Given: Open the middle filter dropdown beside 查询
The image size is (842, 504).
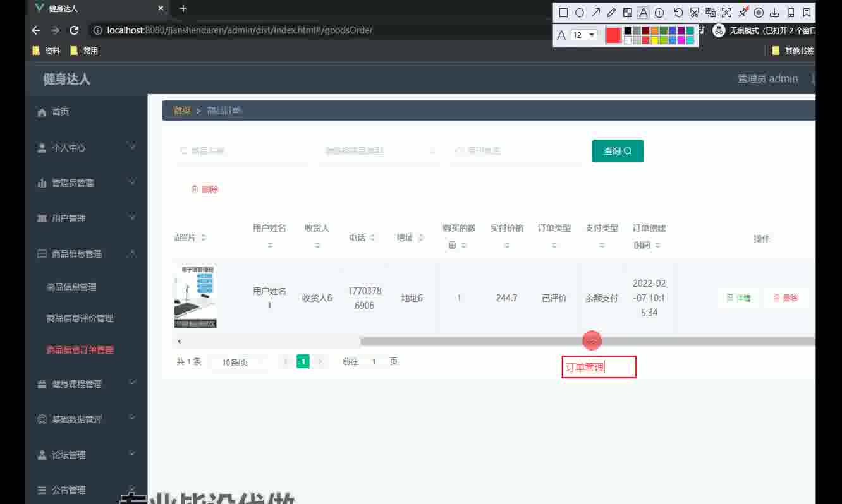Looking at the screenshot, I should click(379, 151).
